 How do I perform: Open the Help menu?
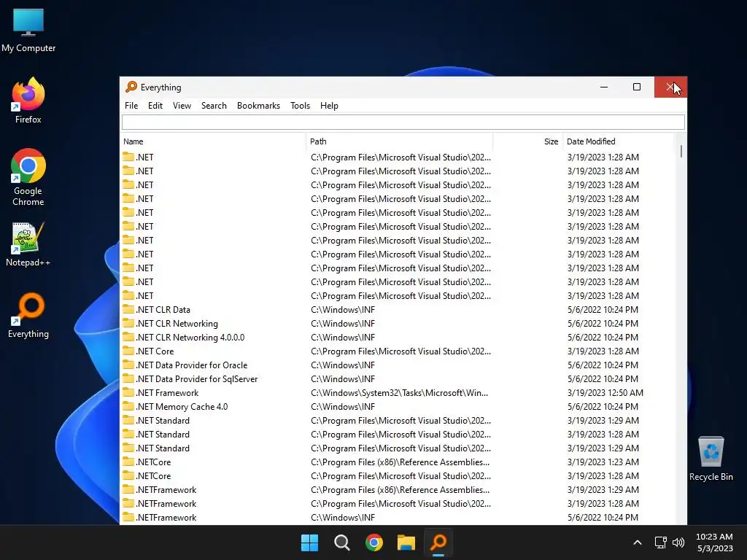pyautogui.click(x=329, y=106)
